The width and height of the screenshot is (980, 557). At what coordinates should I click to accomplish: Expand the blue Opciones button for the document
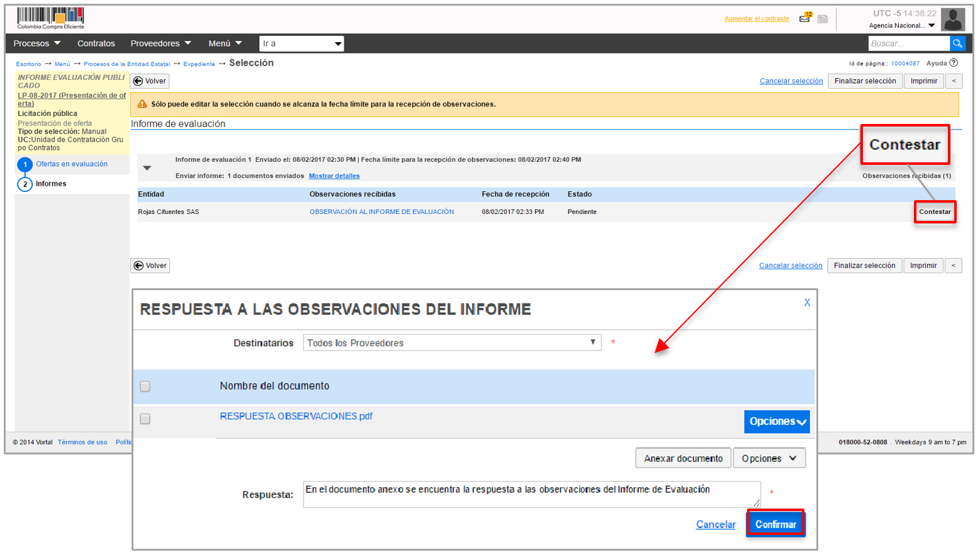777,422
